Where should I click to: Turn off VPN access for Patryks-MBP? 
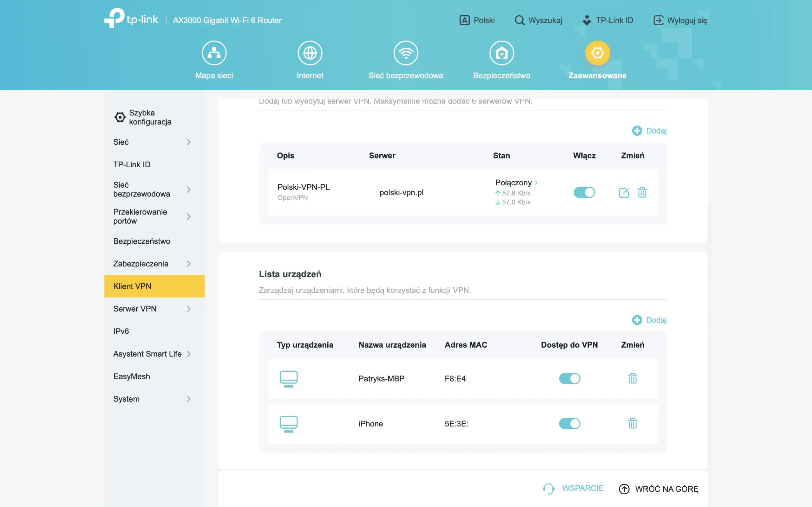(569, 378)
